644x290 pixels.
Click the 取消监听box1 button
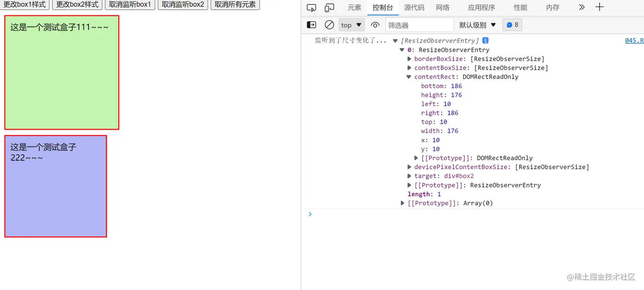[130, 4]
